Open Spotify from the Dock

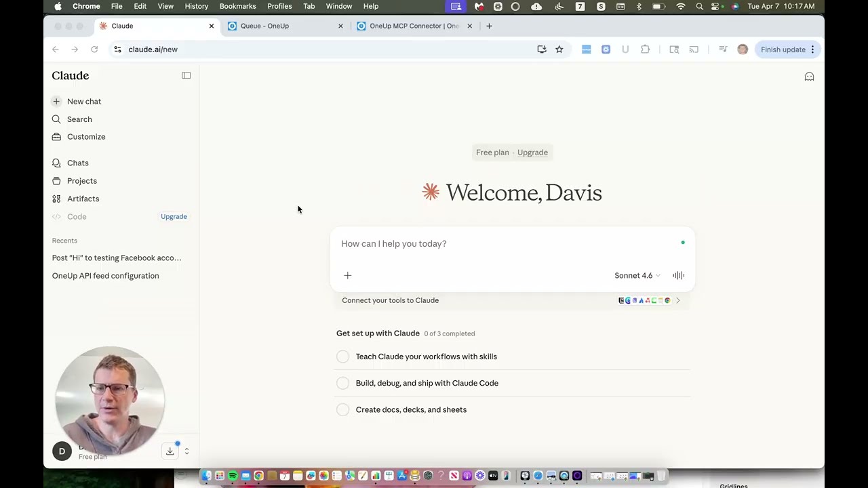coord(233,476)
